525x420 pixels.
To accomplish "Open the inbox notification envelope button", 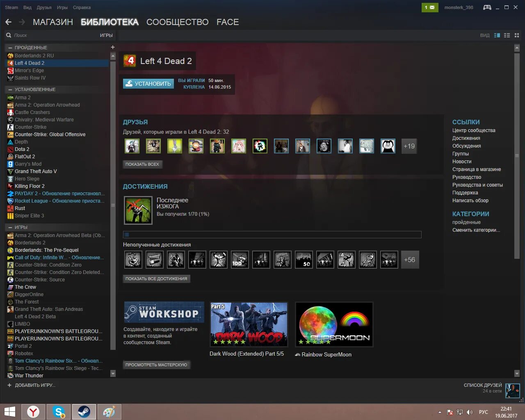I will [430, 7].
